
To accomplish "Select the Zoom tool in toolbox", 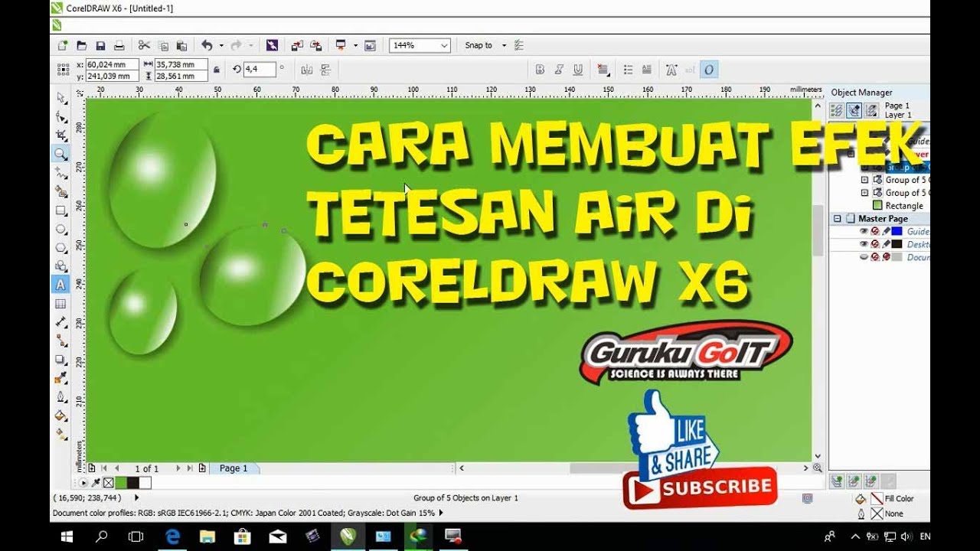I will pyautogui.click(x=60, y=154).
